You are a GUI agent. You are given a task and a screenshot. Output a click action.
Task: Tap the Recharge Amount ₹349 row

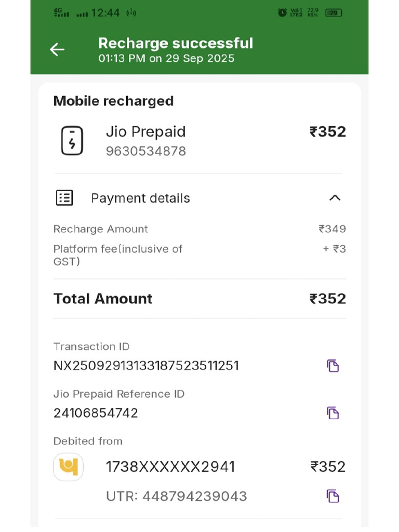[199, 229]
